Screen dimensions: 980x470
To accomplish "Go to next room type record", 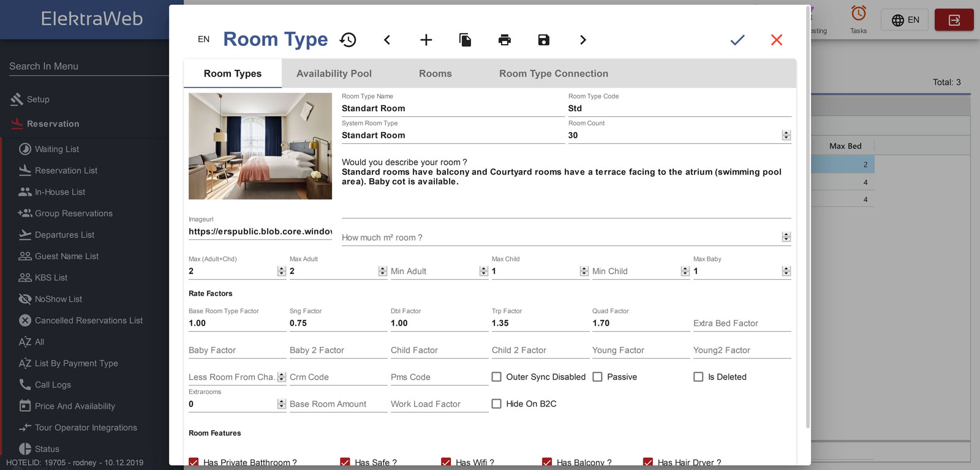I will 583,40.
